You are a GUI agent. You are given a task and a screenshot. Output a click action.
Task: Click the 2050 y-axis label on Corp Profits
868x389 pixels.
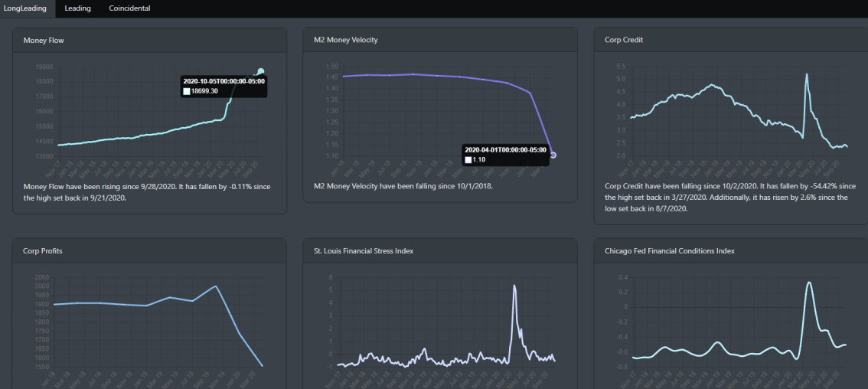[x=41, y=277]
